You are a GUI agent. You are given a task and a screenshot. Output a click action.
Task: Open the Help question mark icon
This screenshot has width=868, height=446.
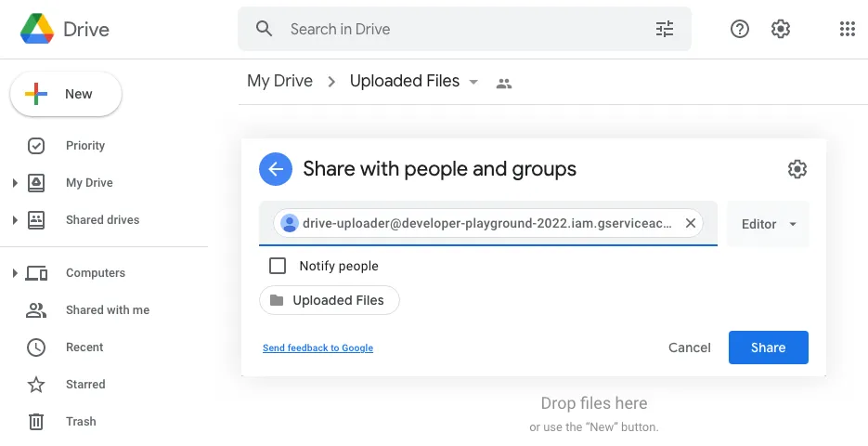pyautogui.click(x=740, y=29)
